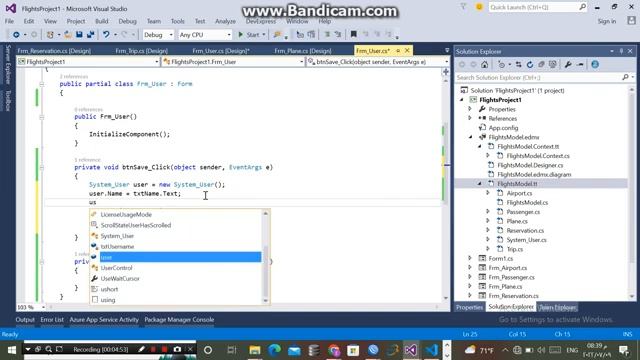The height and width of the screenshot is (360, 640).
Task: Click the pin icon on Frm_User.cs tab
Action: [x=398, y=51]
